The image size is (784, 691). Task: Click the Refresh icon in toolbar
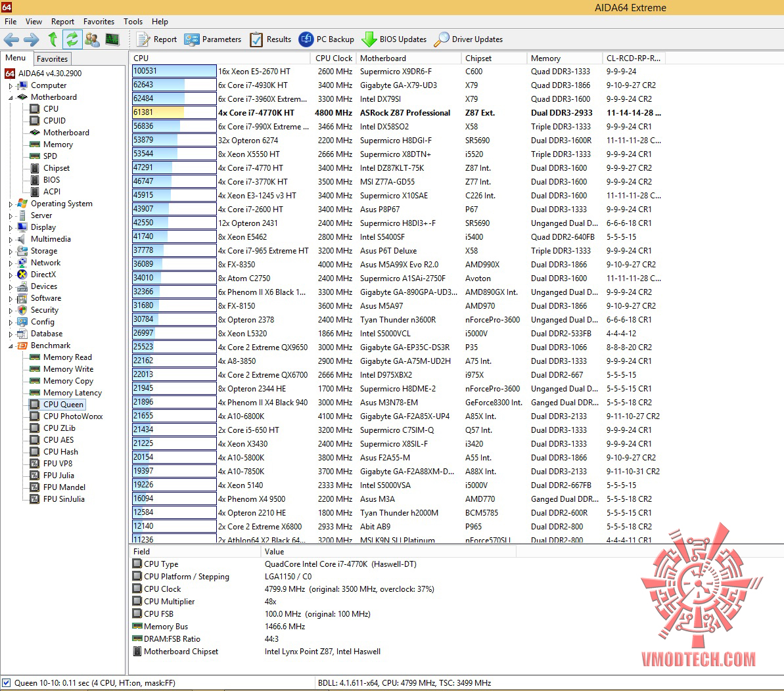(72, 39)
